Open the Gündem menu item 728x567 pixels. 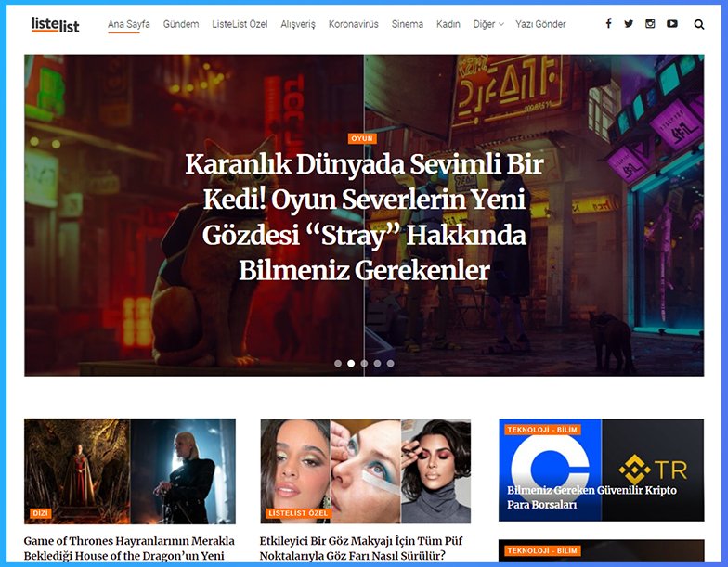point(180,24)
